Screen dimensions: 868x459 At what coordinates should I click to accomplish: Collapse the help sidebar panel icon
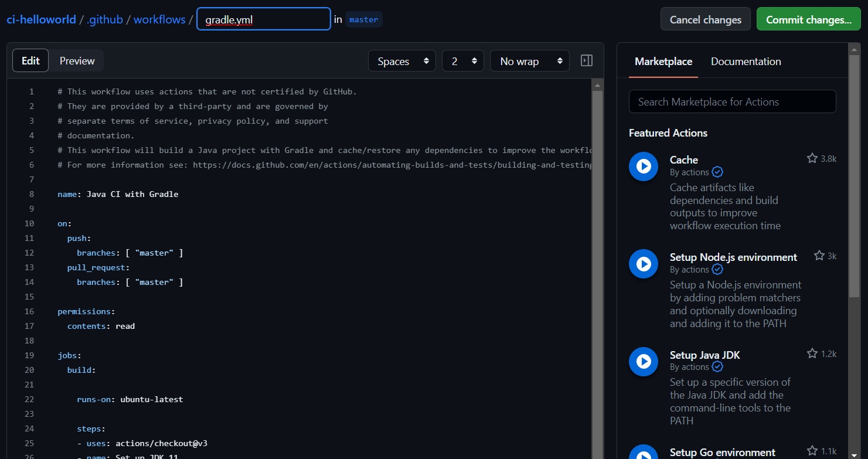tap(587, 60)
